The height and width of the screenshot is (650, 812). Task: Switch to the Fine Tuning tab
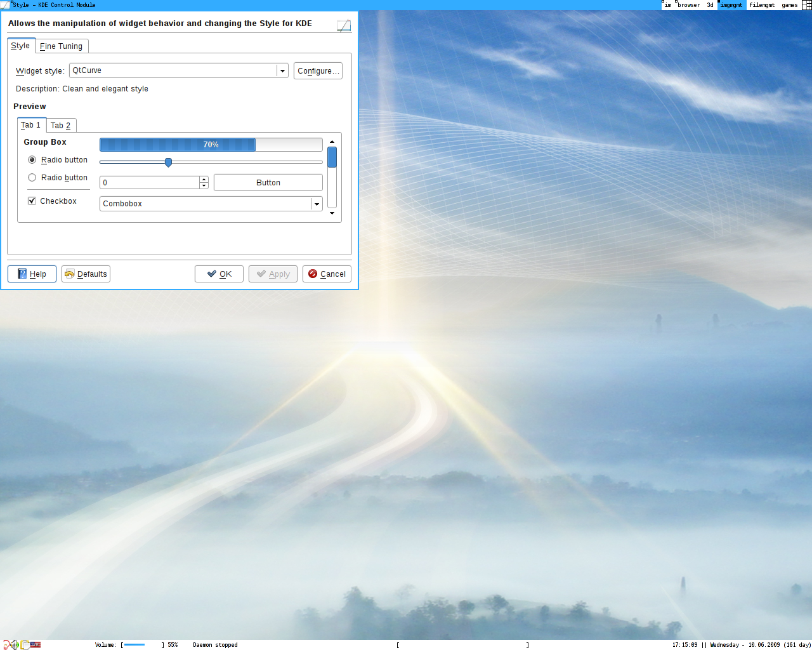62,46
